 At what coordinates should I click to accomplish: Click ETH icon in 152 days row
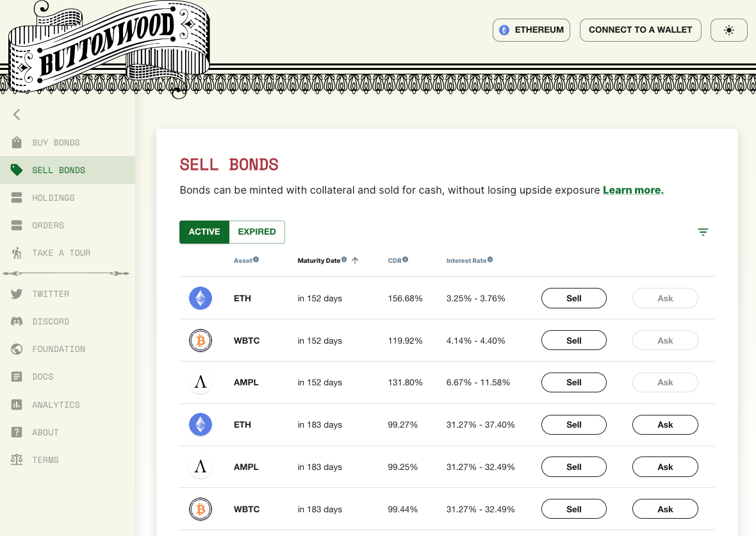tap(201, 298)
